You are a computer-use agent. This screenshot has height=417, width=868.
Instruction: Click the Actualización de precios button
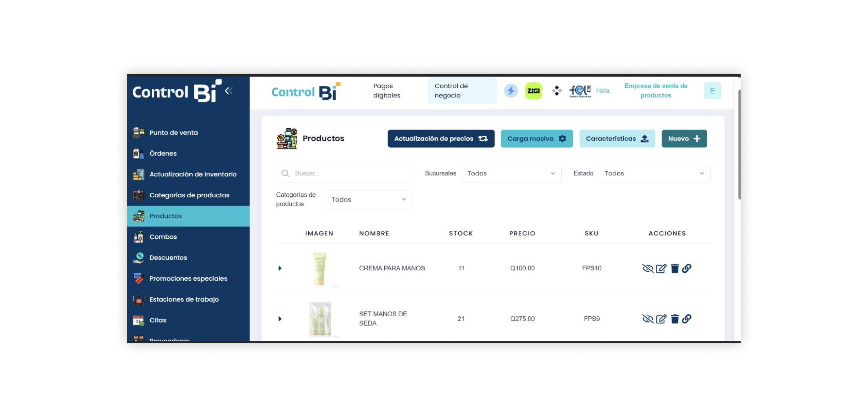pos(441,138)
